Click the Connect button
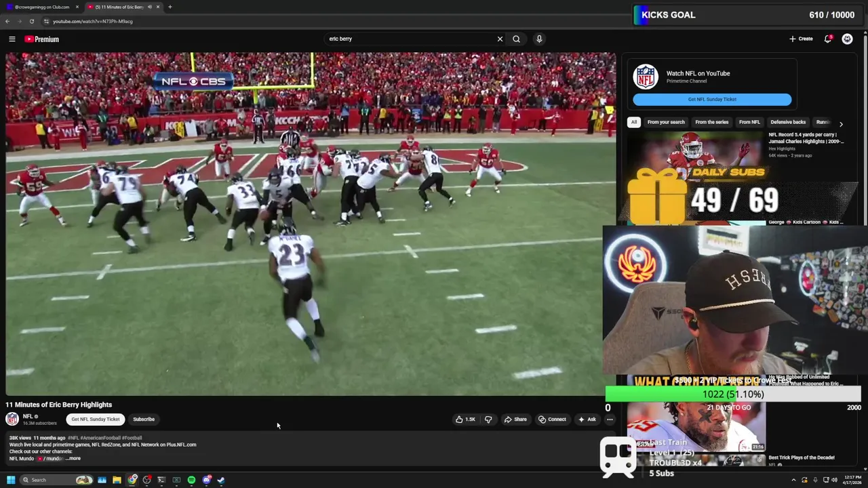The width and height of the screenshot is (868, 488). [552, 419]
